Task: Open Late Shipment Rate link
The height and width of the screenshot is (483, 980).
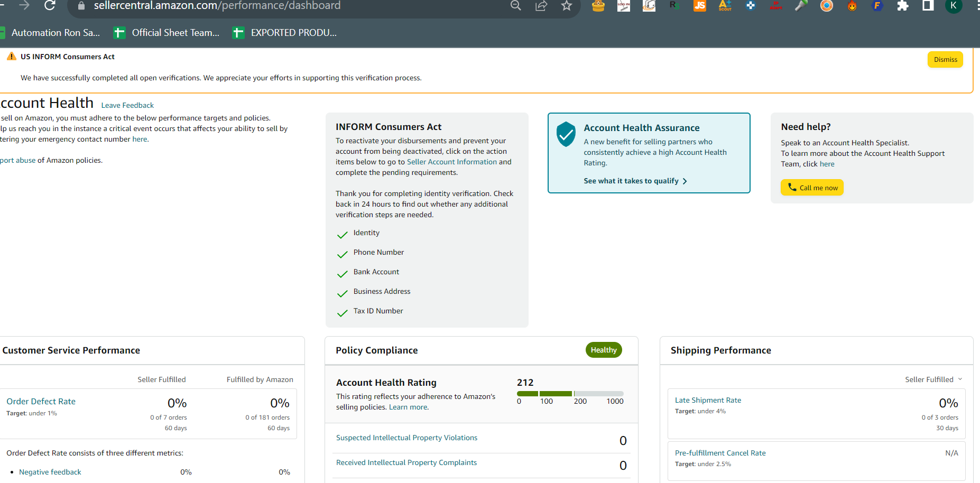Action: pos(708,400)
